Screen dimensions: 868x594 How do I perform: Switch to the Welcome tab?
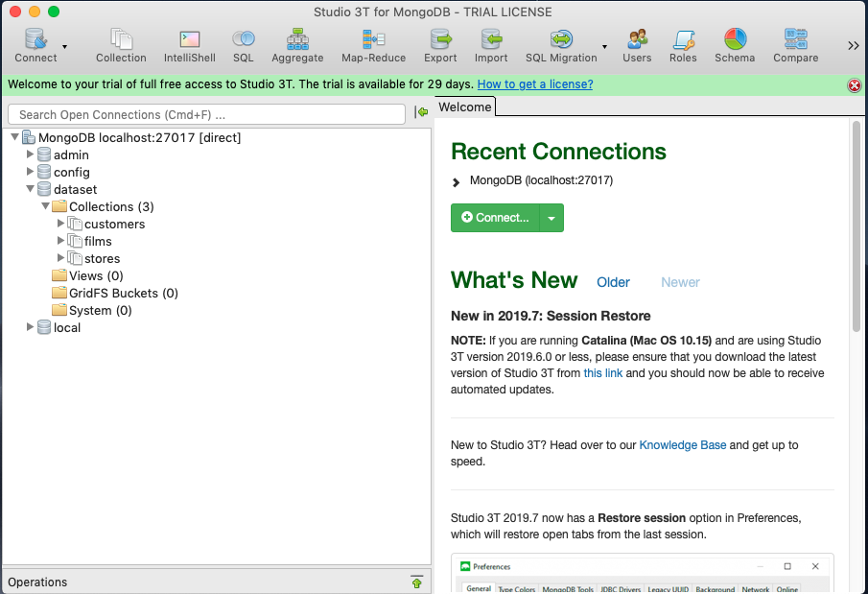coord(465,107)
